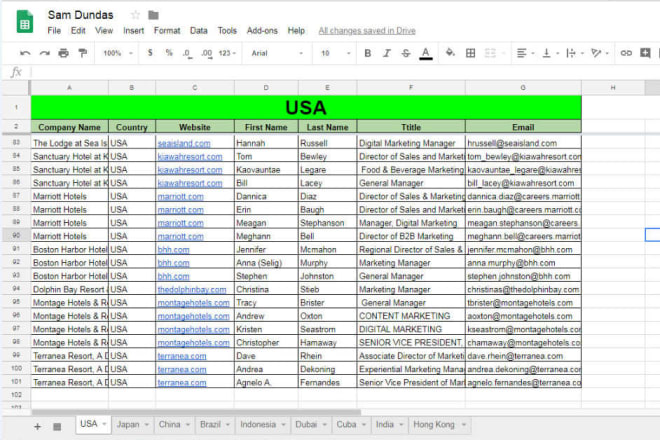Open the Data menu

click(x=199, y=31)
